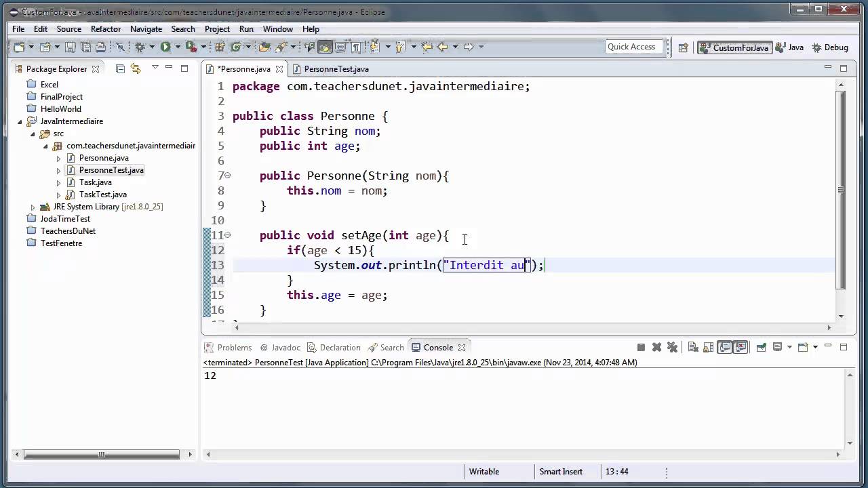Switch to the Declaration tab
Screen dimensions: 868x488
(x=334, y=348)
